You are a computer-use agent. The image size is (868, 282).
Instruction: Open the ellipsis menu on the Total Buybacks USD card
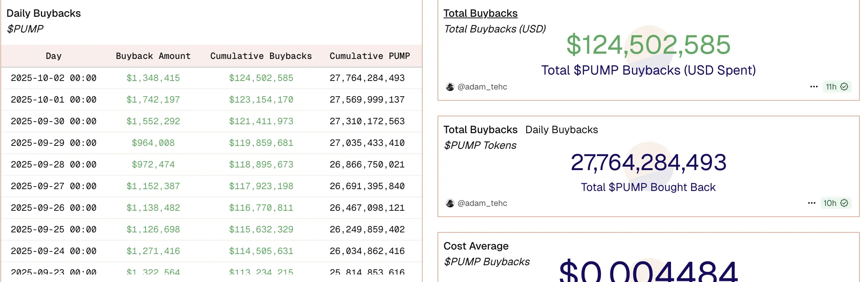[x=814, y=87]
